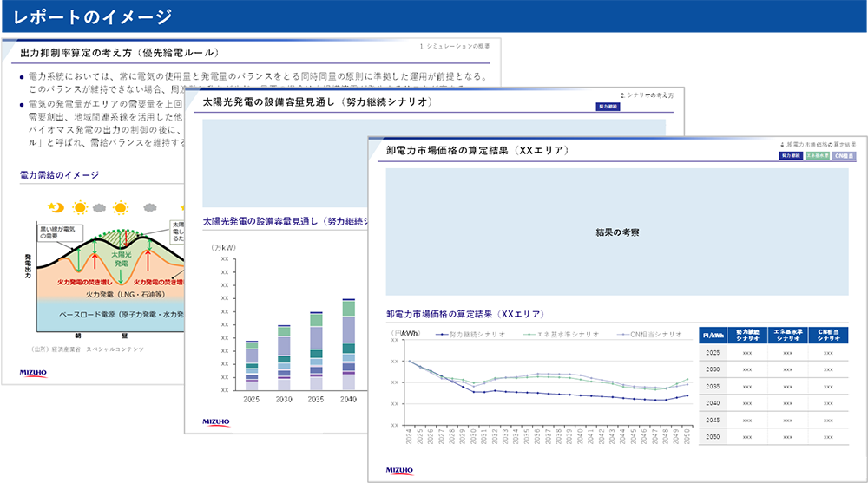
Task: Click the green エネ基水準 tag on the front slide
Action: click(x=817, y=156)
